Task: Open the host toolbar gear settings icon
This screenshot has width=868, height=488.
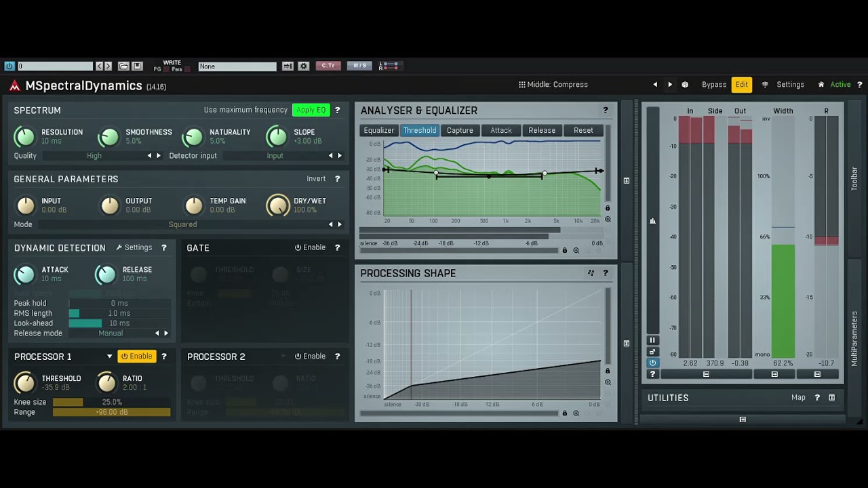Action: (x=304, y=66)
